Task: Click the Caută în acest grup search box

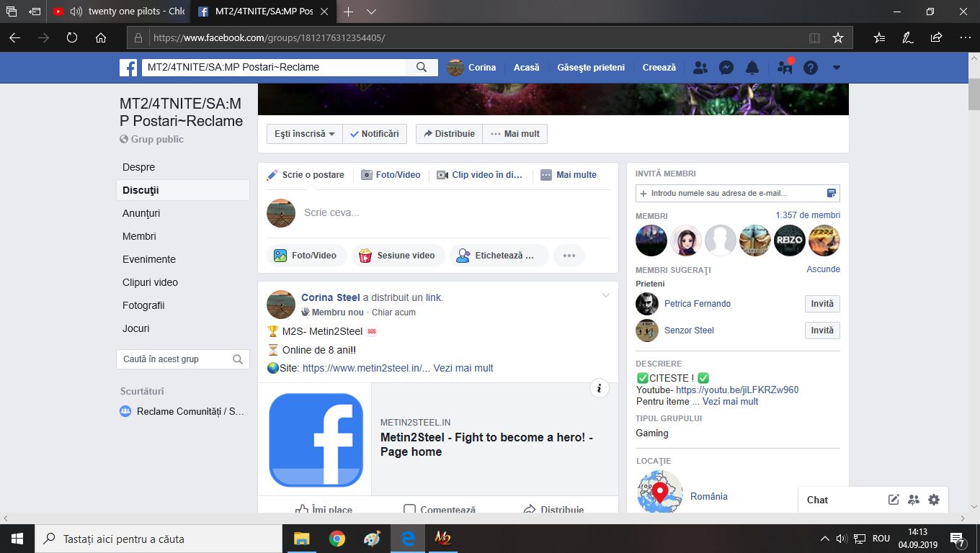Action: (183, 359)
